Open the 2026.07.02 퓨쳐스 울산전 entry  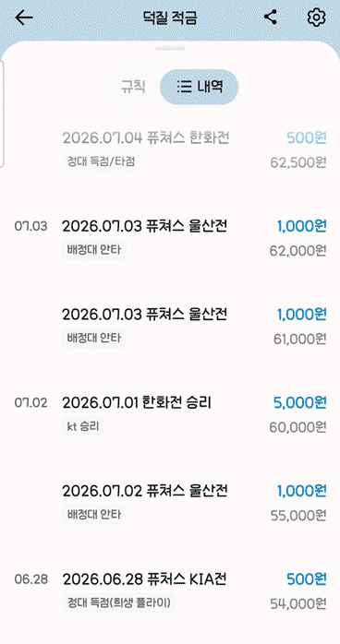[x=194, y=502]
